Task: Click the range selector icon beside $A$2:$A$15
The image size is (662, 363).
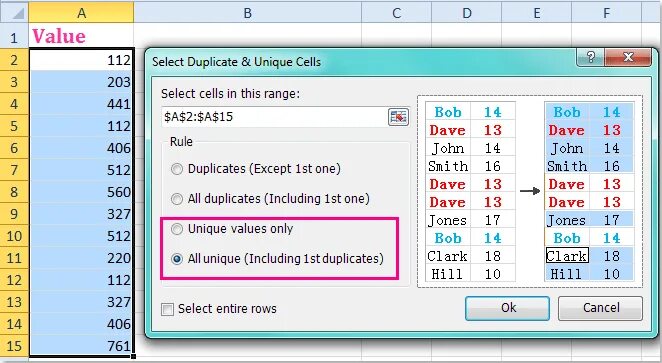Action: click(x=398, y=116)
